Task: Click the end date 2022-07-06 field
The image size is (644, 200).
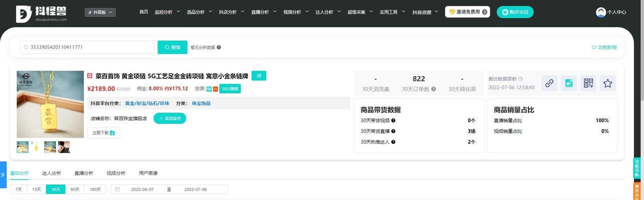Action: [x=195, y=189]
